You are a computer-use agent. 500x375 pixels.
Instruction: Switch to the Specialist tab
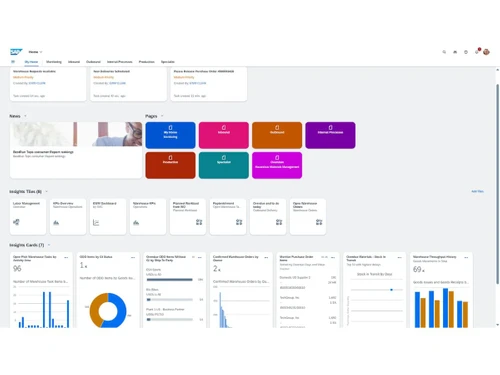pyautogui.click(x=168, y=62)
